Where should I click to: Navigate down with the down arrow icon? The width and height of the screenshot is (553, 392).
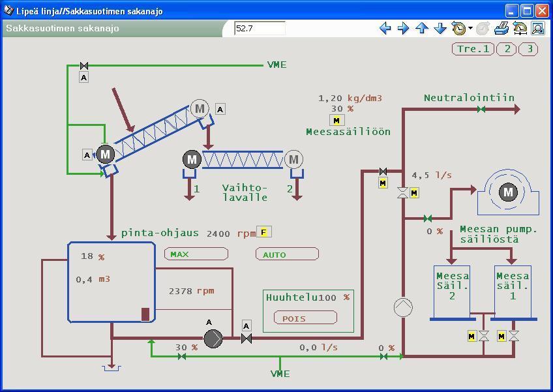pos(440,28)
